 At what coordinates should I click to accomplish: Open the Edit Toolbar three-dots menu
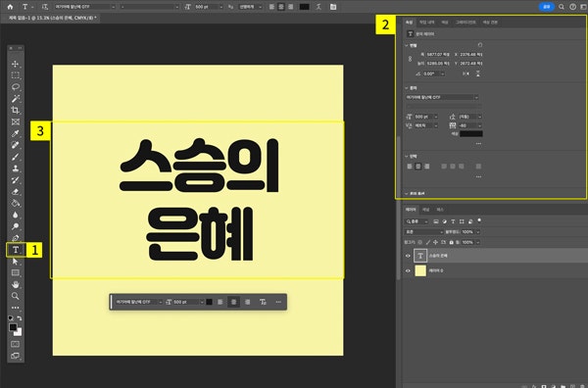coord(16,308)
